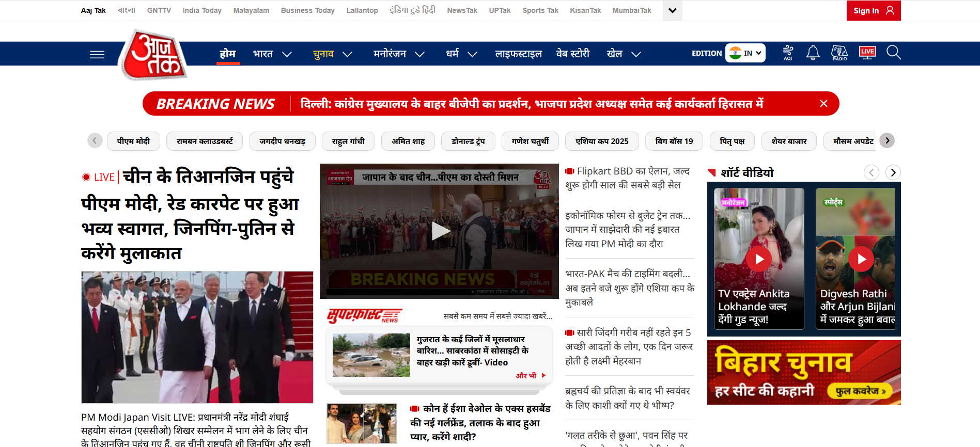Open the बिहार चुनाव full coverage banner

tap(804, 372)
